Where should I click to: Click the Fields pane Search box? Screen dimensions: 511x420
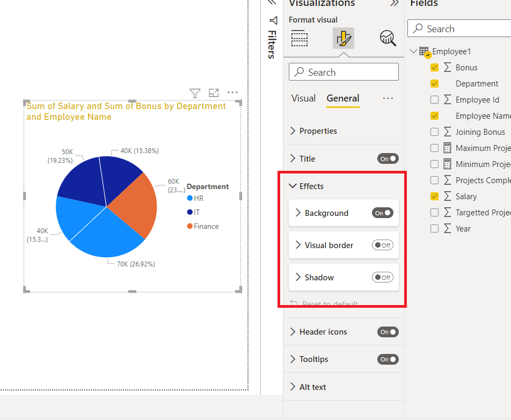tap(459, 28)
